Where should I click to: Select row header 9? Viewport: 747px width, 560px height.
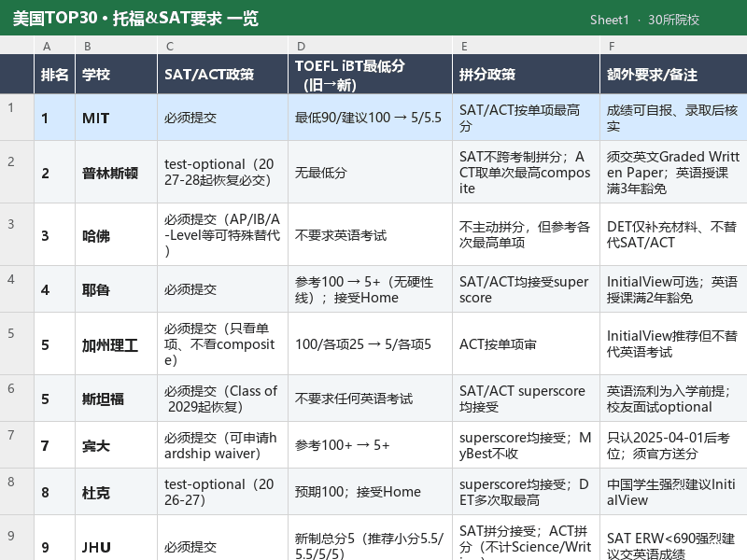click(x=17, y=538)
